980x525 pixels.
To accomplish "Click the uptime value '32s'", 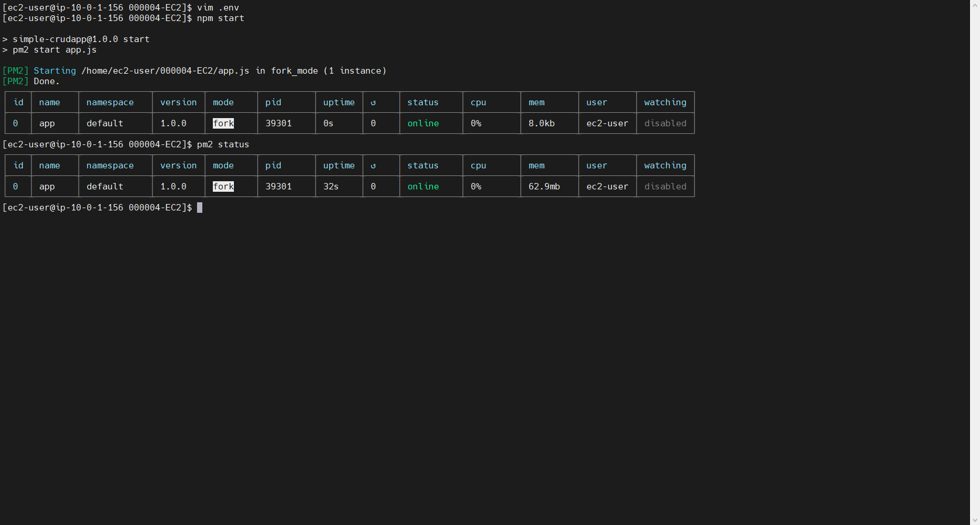I will point(331,186).
